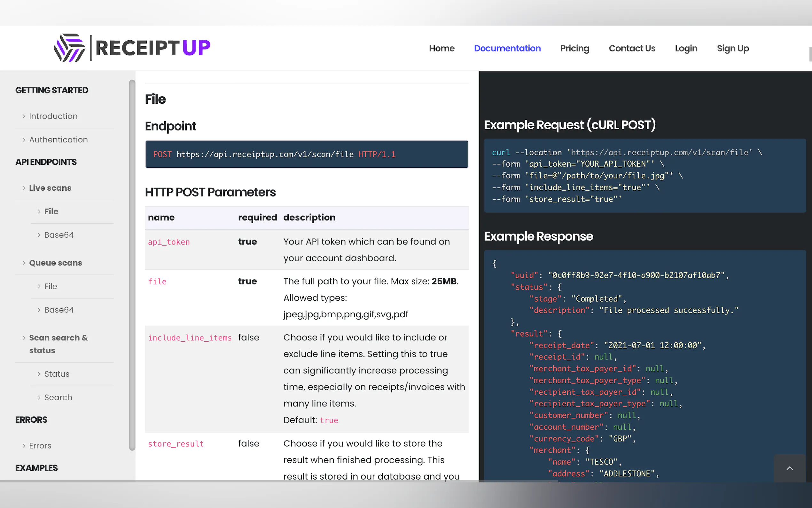
Task: Click chevron next to Authentication link
Action: pos(24,140)
